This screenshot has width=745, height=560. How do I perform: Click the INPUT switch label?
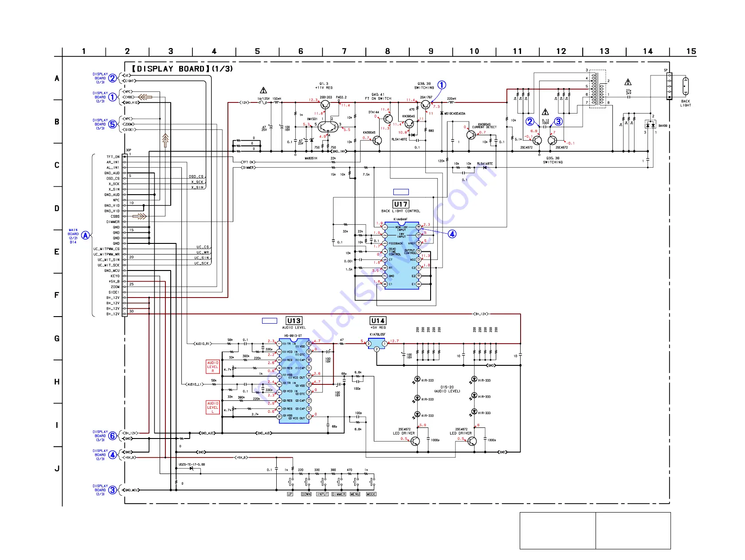tap(322, 494)
